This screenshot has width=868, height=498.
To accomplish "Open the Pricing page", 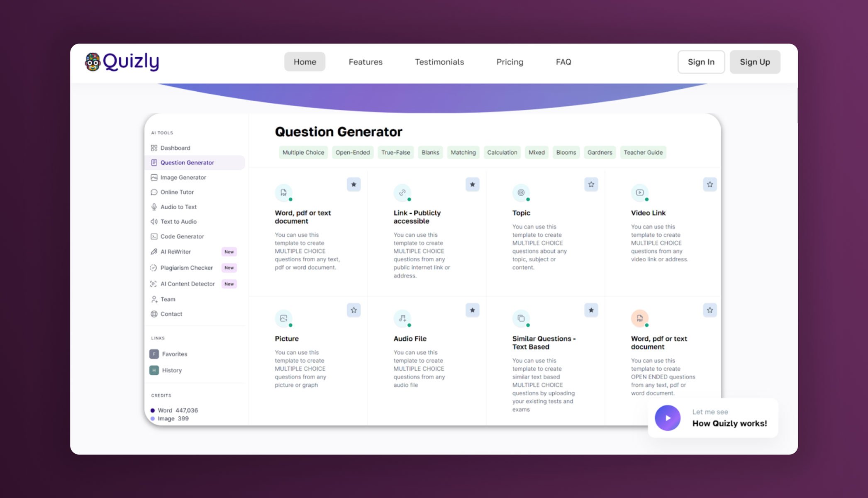I will (510, 61).
